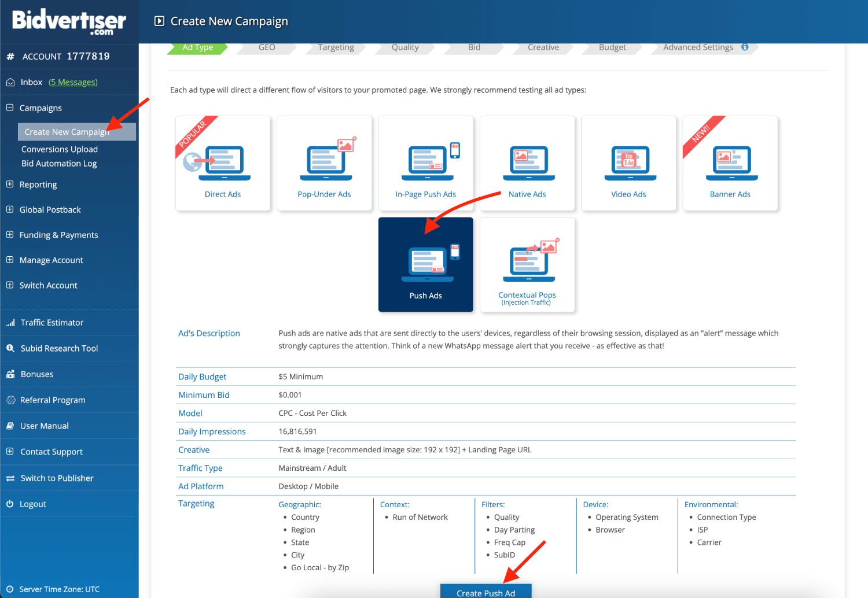868x598 pixels.
Task: Expand the Switch Account section
Action: point(10,285)
